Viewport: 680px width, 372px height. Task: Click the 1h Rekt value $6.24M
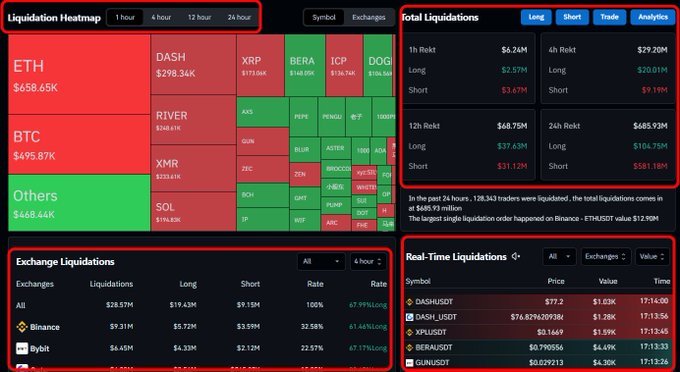coord(514,50)
